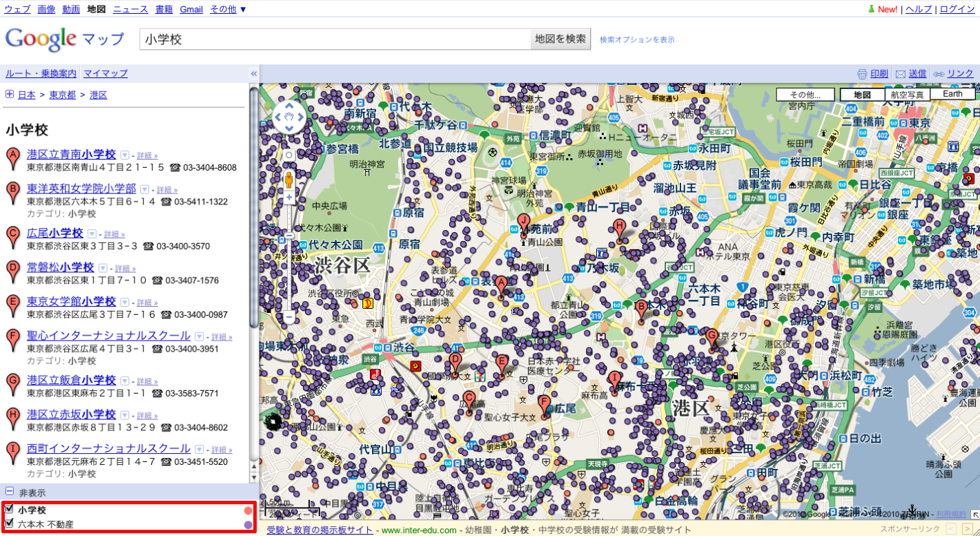Click red marker C in the results list
Screen dimensions: 980x536
(x=12, y=238)
